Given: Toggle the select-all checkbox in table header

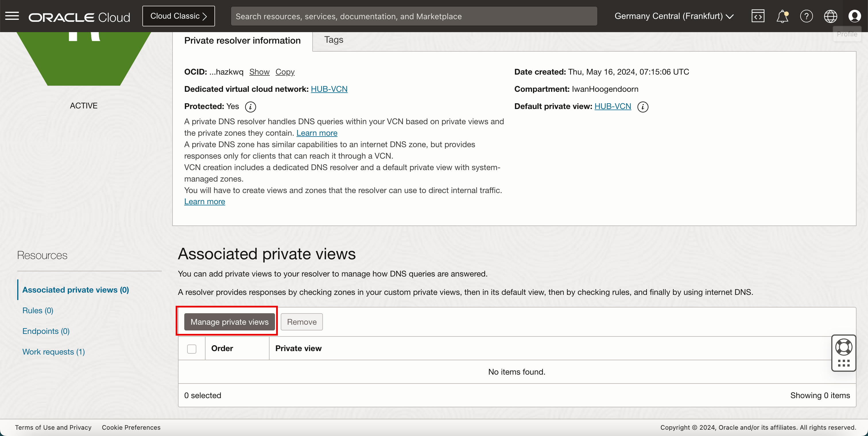Looking at the screenshot, I should [192, 349].
